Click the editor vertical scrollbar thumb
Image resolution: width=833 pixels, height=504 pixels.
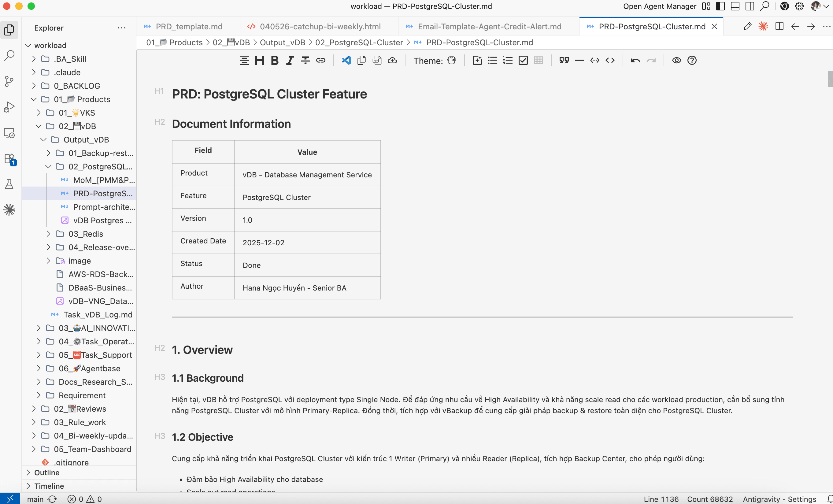[830, 79]
